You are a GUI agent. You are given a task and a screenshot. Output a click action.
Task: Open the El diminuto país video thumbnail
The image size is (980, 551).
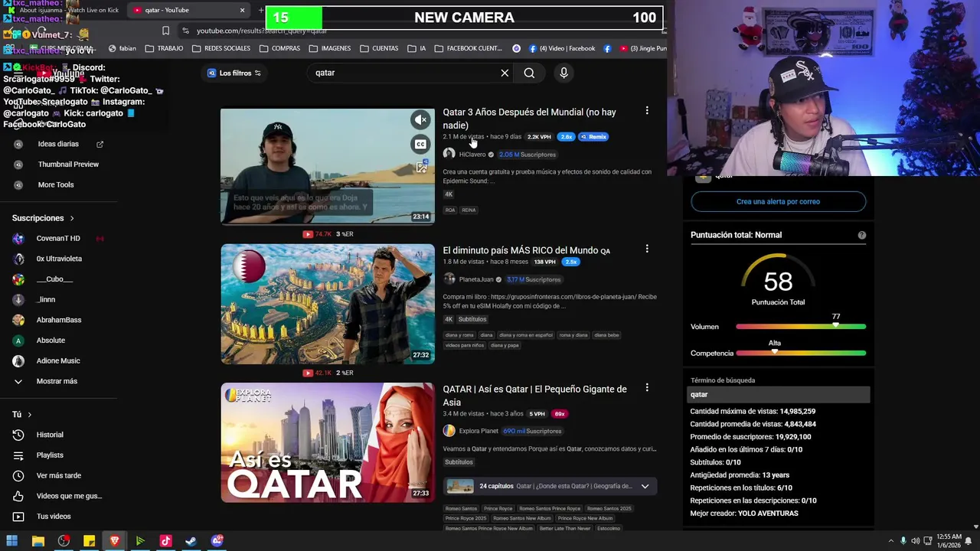[328, 304]
